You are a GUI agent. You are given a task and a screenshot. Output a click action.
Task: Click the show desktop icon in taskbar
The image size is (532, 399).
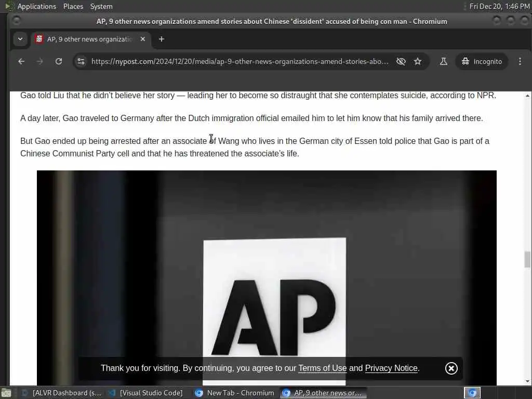pos(6,393)
